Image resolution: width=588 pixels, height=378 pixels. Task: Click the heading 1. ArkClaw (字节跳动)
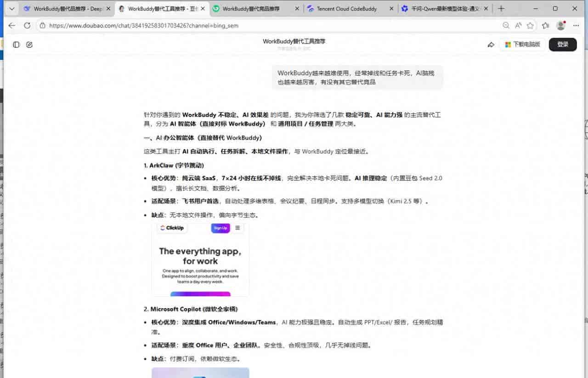[x=174, y=165]
